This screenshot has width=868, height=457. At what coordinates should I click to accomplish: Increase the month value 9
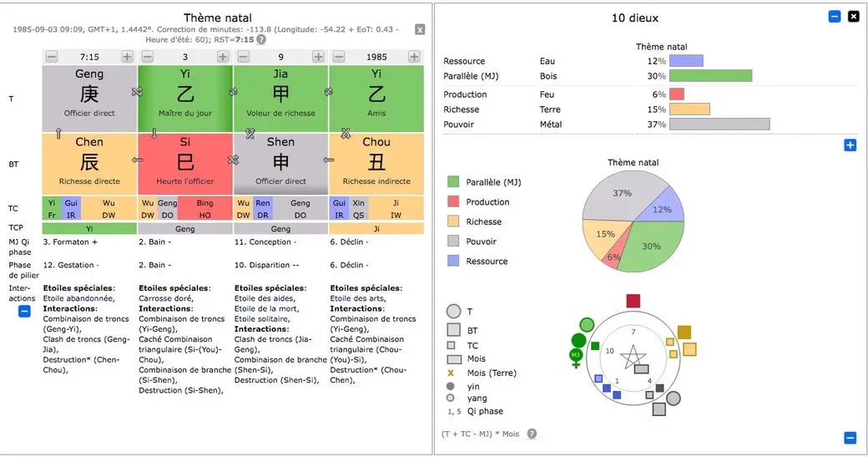(318, 57)
